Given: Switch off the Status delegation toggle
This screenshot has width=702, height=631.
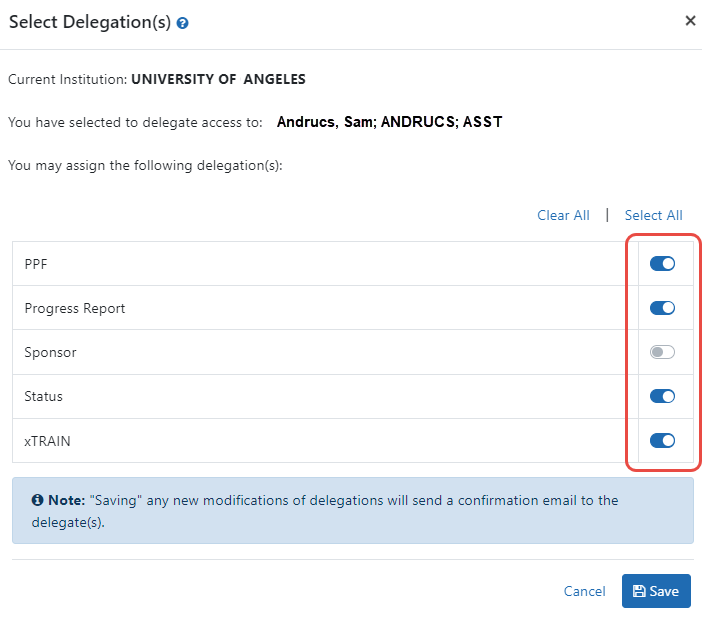Looking at the screenshot, I should coord(662,396).
